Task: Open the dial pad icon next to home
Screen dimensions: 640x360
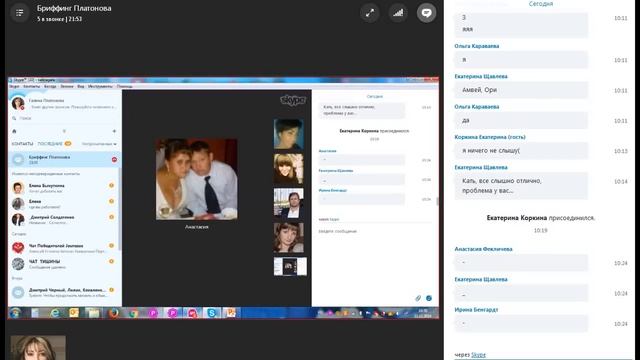Action: pyautogui.click(x=64, y=131)
